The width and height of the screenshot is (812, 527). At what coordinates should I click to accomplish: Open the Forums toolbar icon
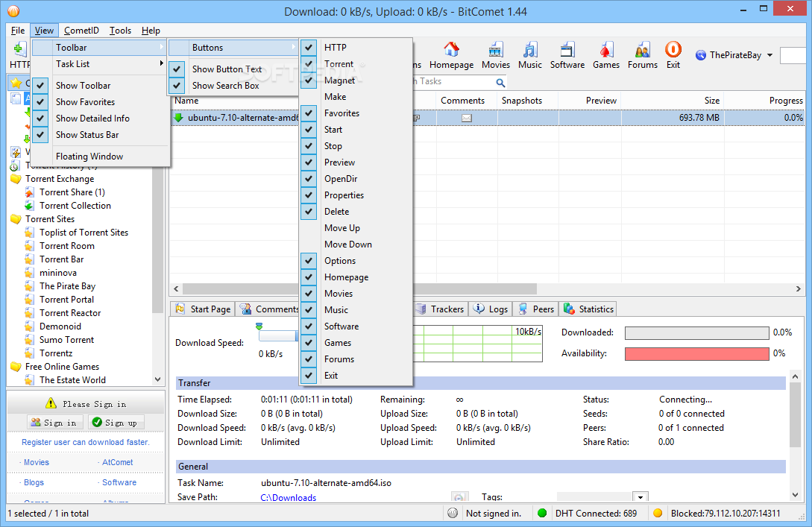coord(642,50)
